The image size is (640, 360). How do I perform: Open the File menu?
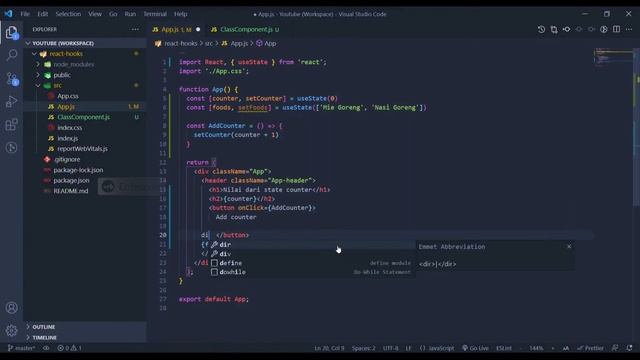click(x=25, y=14)
